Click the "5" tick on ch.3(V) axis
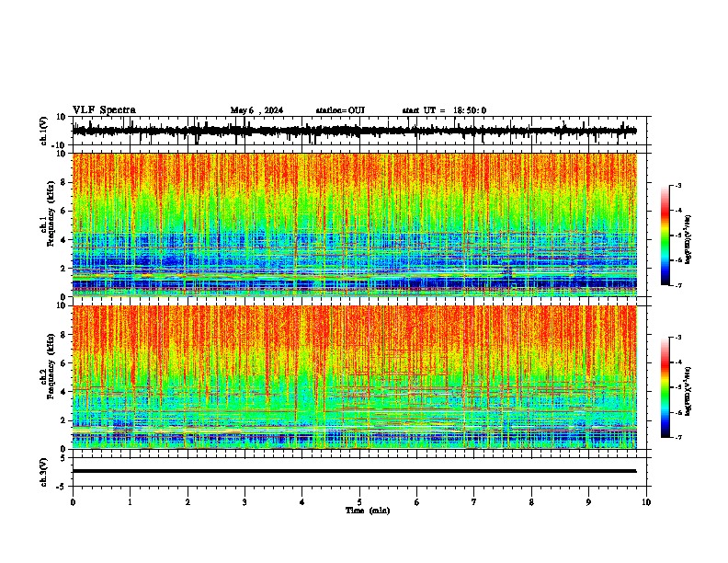This screenshot has height=563, width=728. (63, 458)
